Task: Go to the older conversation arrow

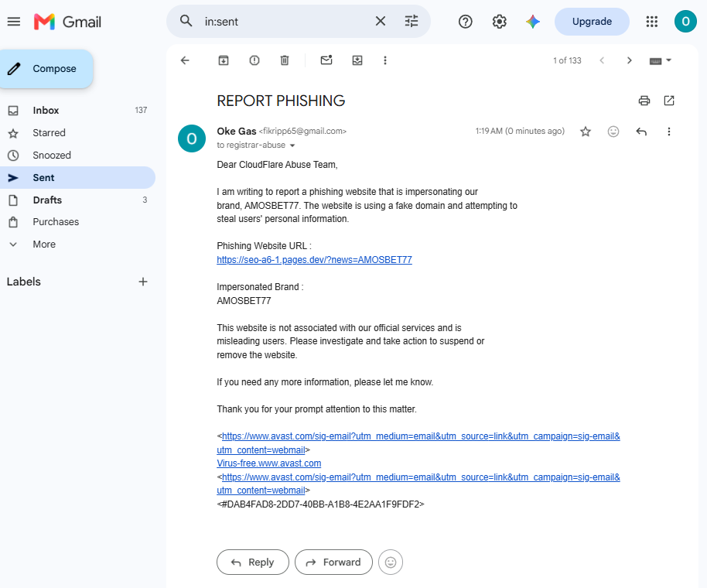Action: coord(629,60)
